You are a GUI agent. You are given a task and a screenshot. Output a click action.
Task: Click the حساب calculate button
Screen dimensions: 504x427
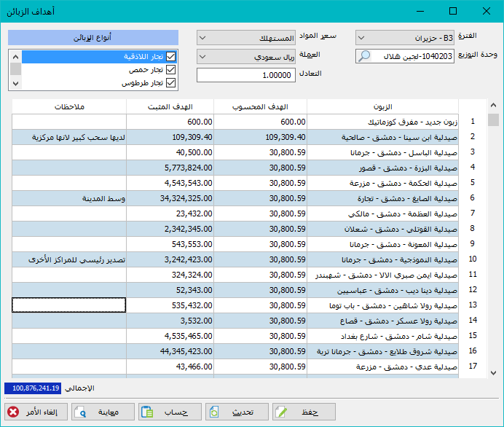tap(170, 412)
